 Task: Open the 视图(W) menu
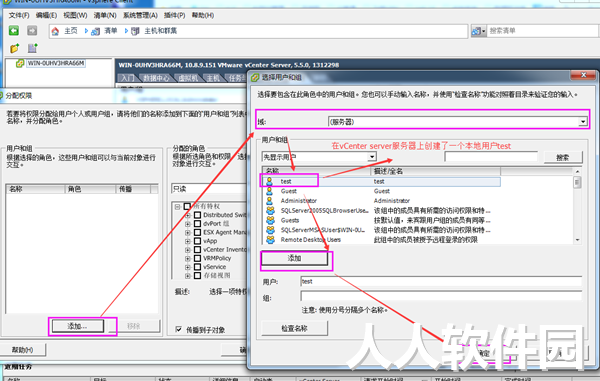[x=75, y=15]
